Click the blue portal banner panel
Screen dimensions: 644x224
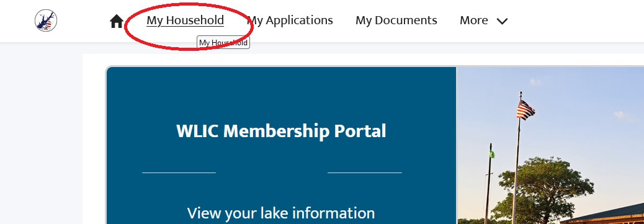click(281, 145)
